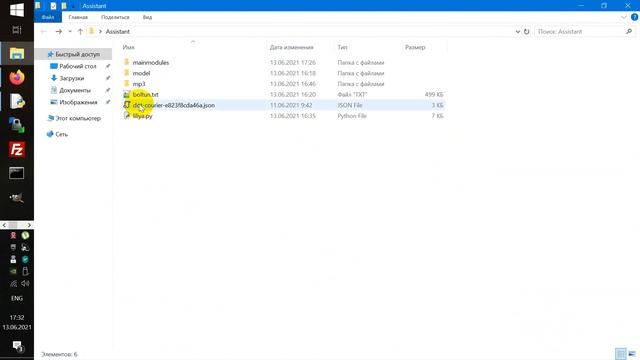
Task: Click the search magnifier icon
Action: click(x=629, y=31)
